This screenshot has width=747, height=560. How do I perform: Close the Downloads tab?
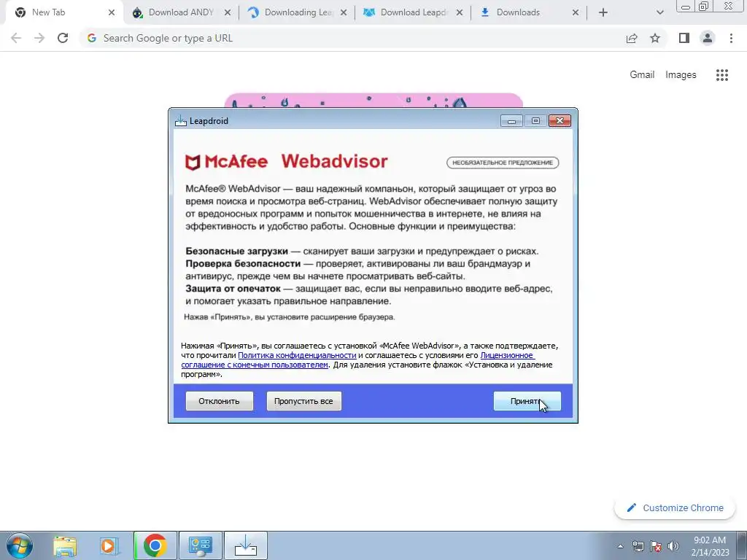(576, 13)
